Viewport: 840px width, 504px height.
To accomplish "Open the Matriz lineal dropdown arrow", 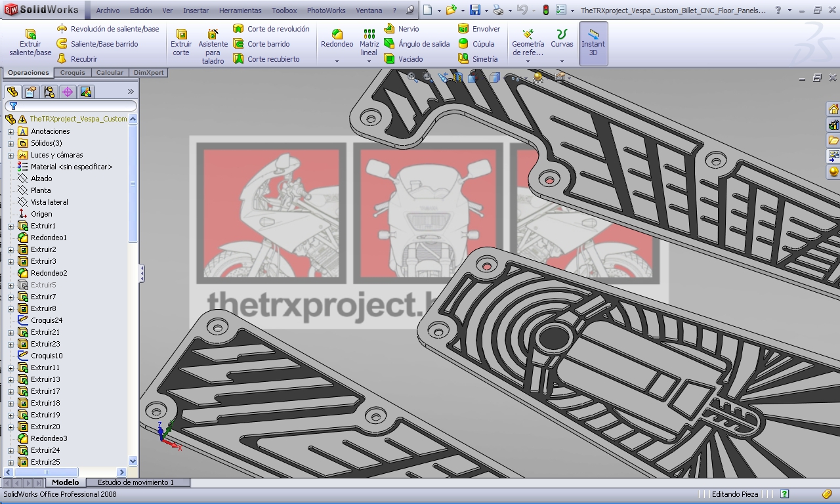I will coord(369,61).
